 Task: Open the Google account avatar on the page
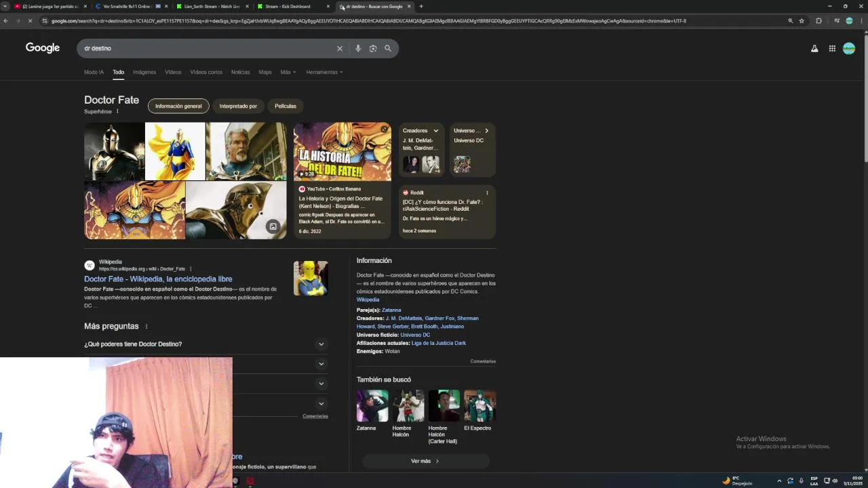pos(849,48)
